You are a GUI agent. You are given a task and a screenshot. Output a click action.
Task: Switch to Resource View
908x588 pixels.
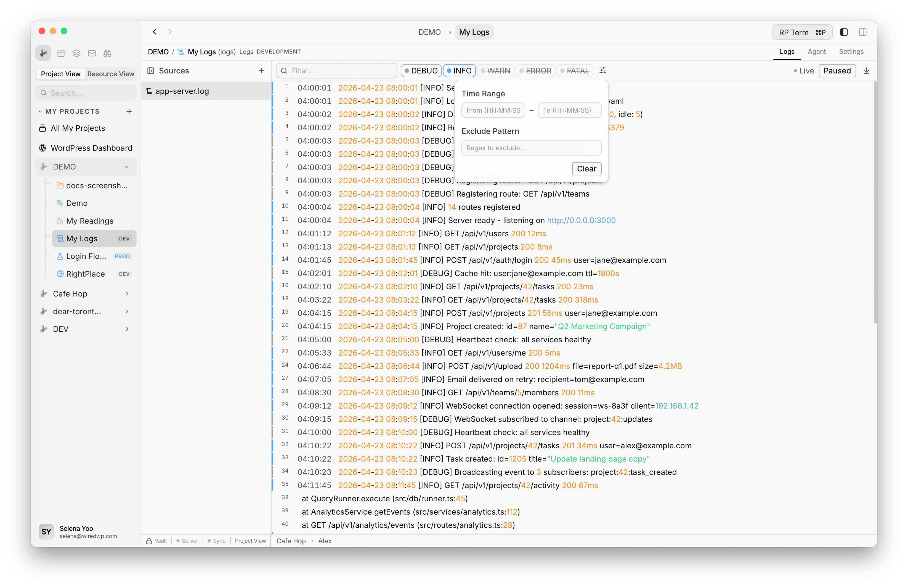pos(111,74)
